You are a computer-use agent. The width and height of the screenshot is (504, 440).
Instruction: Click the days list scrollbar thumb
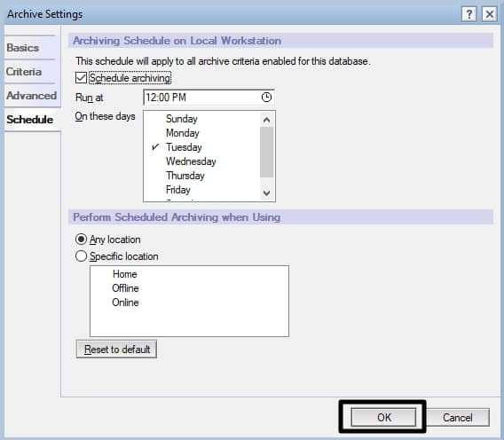coord(266,152)
